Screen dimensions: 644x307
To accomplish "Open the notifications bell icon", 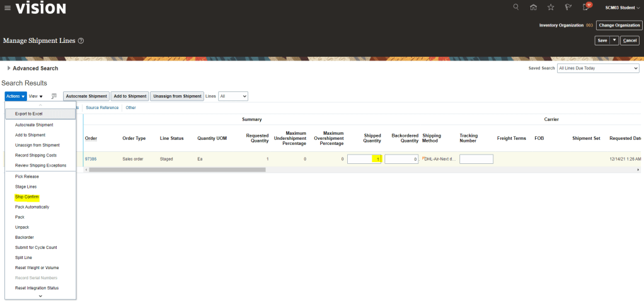I will click(586, 8).
